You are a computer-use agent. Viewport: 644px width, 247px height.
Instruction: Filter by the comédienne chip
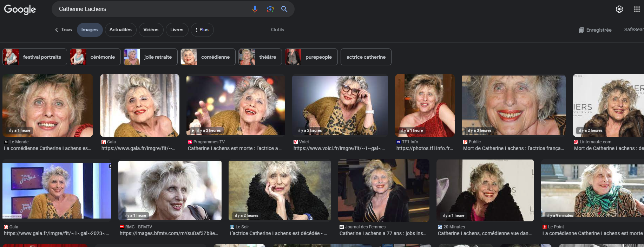click(208, 57)
